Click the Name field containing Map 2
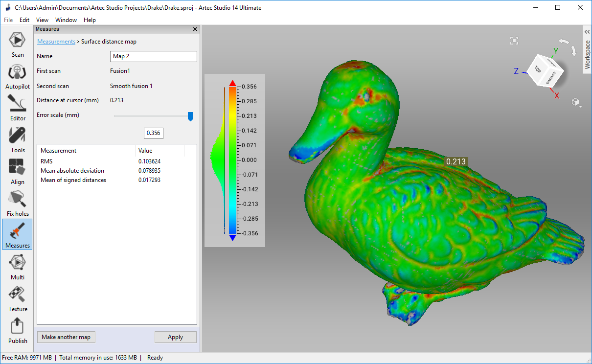The width and height of the screenshot is (592, 364). pos(154,56)
